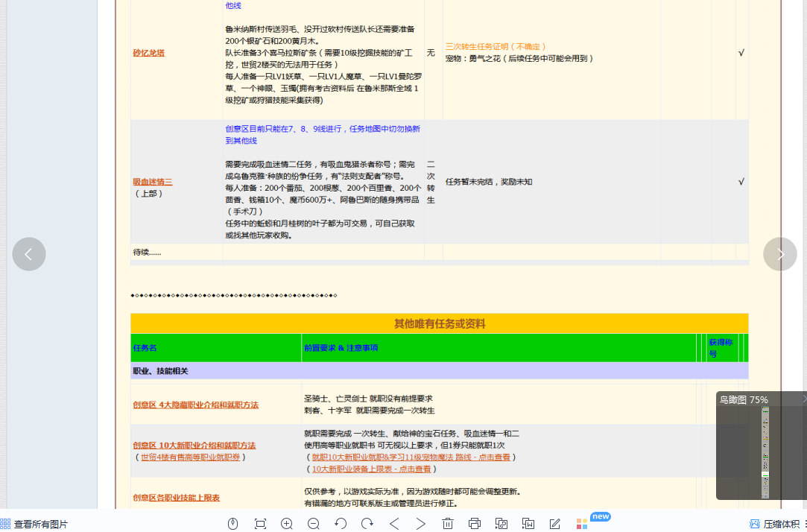Open 创意区 4大隐藏职业介绍和就职方法 link
The image size is (807, 532).
(x=195, y=405)
